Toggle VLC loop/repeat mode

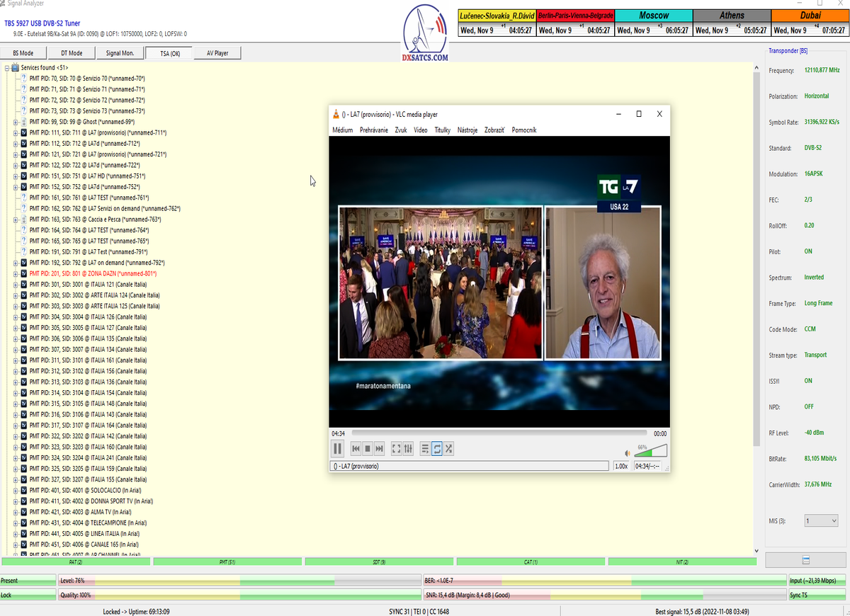tap(437, 449)
